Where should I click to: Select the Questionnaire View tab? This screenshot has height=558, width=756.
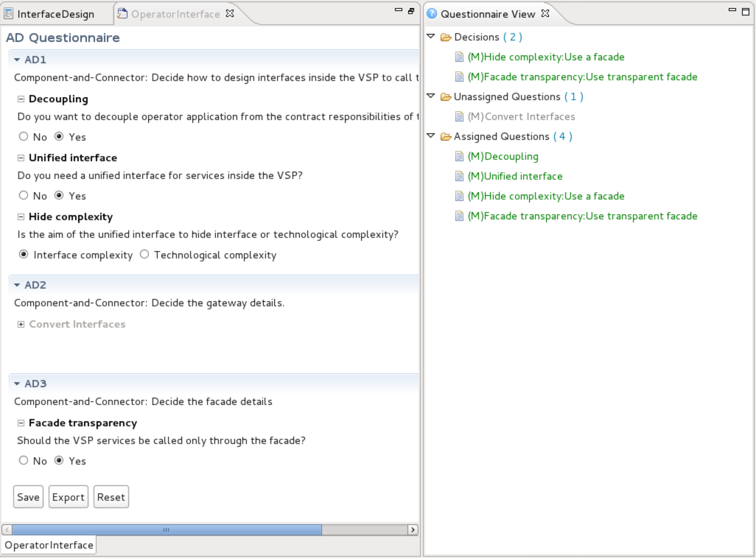point(488,14)
